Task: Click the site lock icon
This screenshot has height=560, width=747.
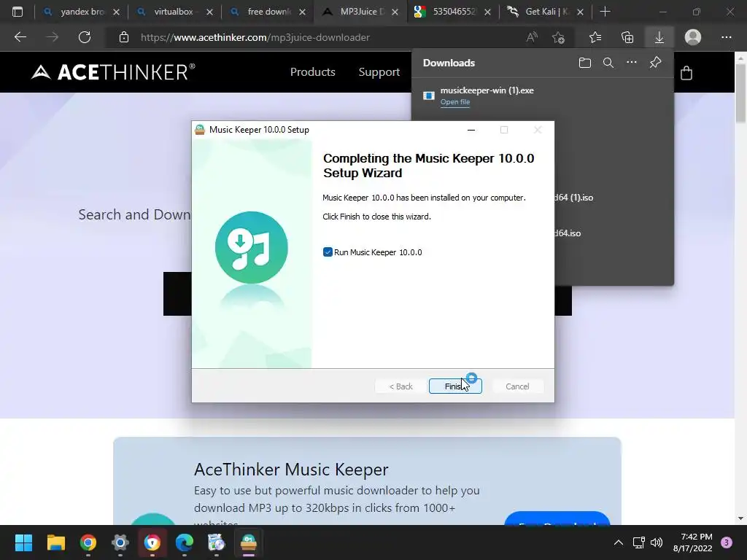Action: pyautogui.click(x=124, y=37)
